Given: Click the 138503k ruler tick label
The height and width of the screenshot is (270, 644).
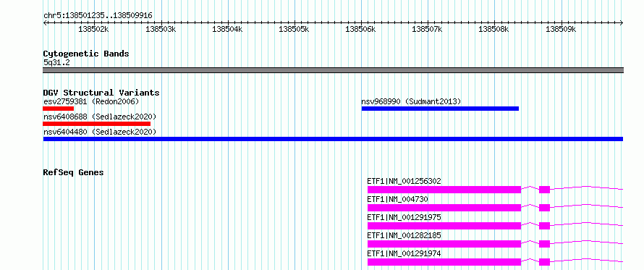Looking at the screenshot, I should pos(161,29).
